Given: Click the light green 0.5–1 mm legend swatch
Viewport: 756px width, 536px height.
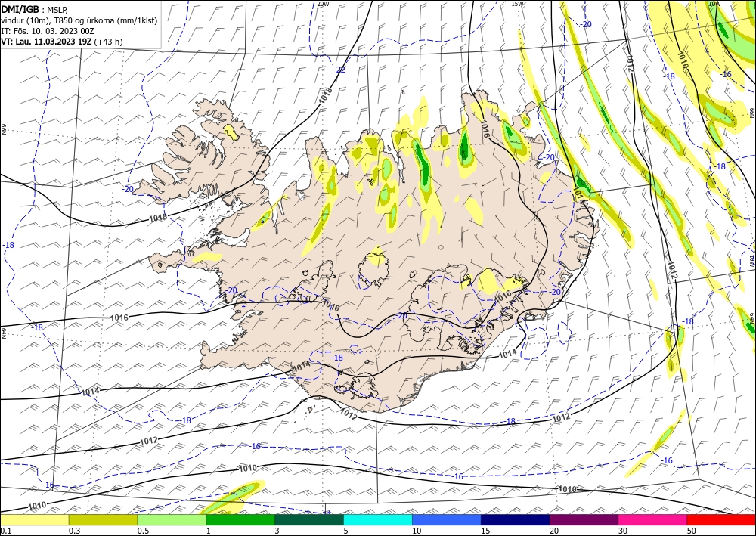Looking at the screenshot, I should click(172, 519).
